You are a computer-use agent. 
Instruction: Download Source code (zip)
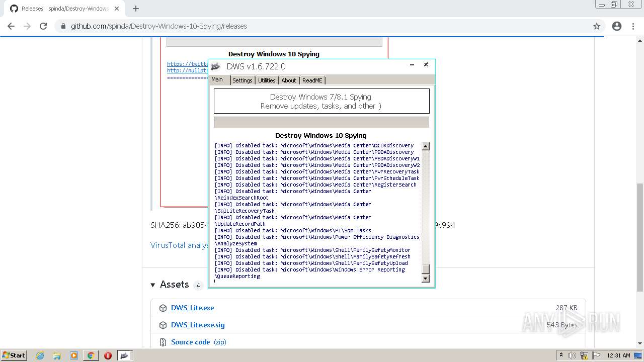tap(199, 342)
